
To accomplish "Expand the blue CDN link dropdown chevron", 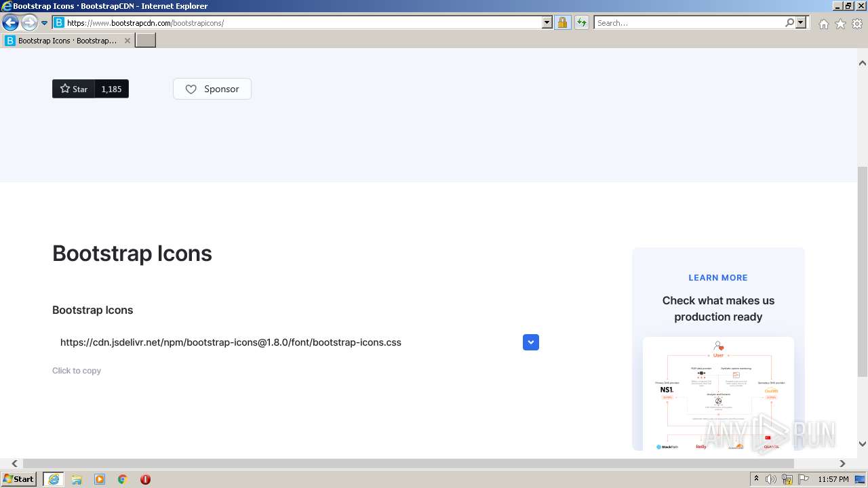I will point(531,342).
